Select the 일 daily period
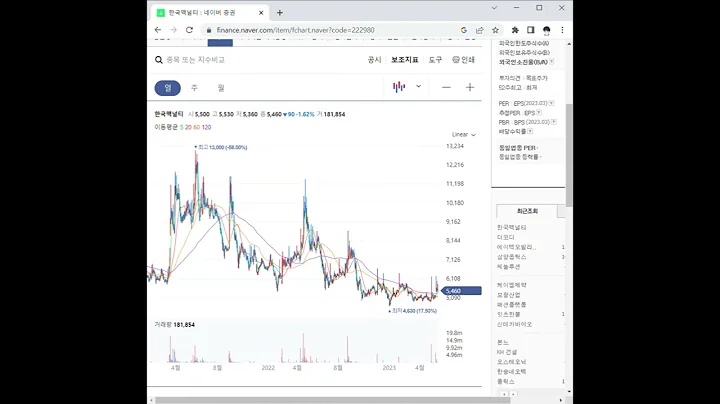720x404 pixels. [x=168, y=88]
